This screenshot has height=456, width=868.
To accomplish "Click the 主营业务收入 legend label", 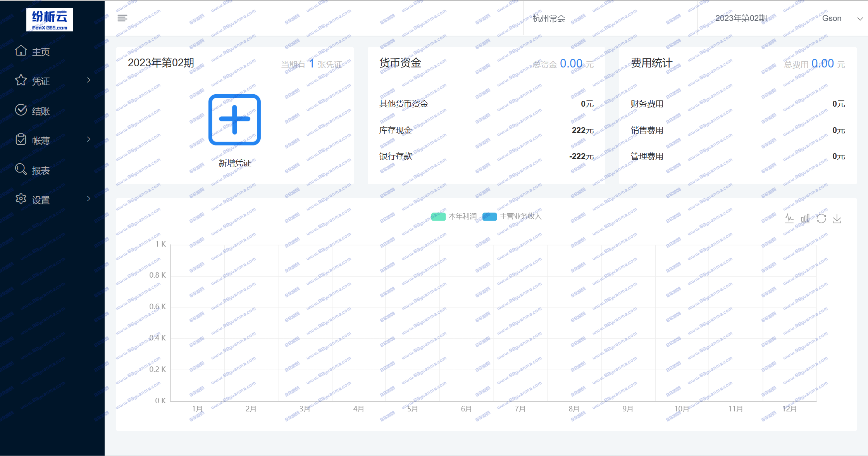I will [x=520, y=216].
